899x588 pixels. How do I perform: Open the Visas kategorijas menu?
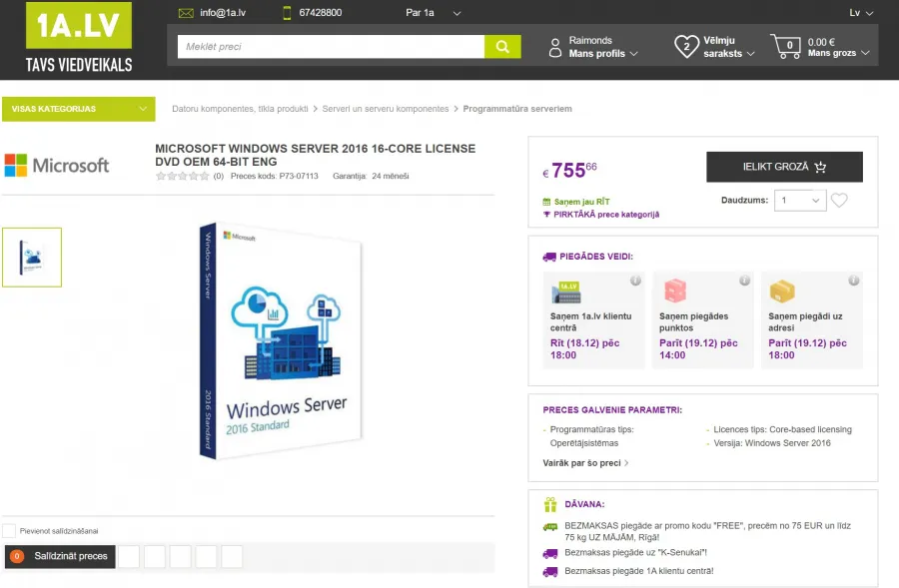tap(79, 109)
